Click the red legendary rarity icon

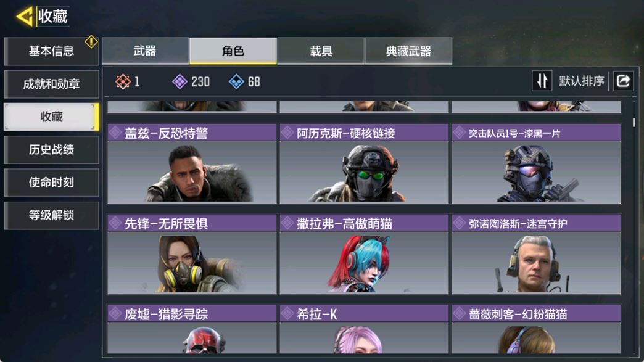coord(123,81)
